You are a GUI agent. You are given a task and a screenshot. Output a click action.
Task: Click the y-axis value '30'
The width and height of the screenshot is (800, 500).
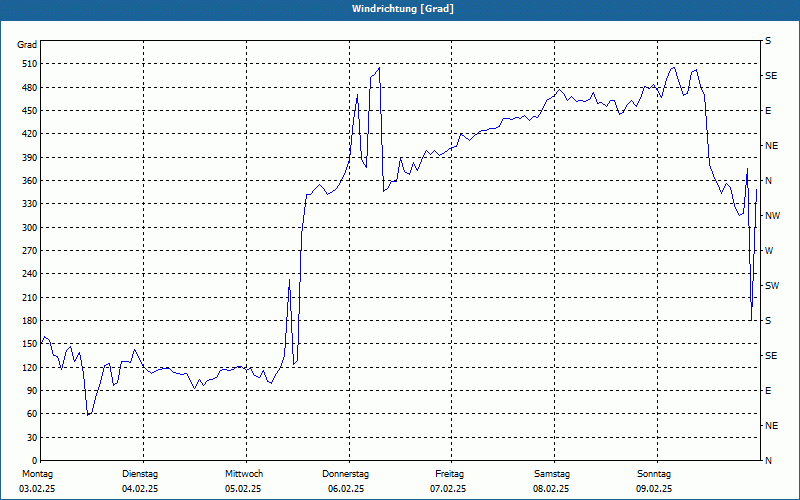(x=32, y=438)
